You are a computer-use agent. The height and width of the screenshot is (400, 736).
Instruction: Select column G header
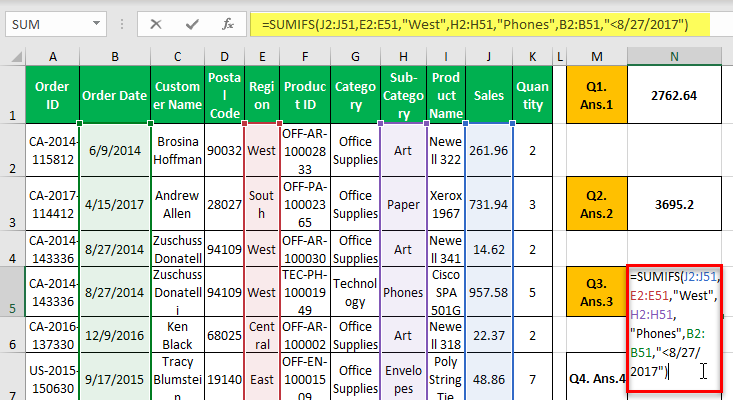355,57
